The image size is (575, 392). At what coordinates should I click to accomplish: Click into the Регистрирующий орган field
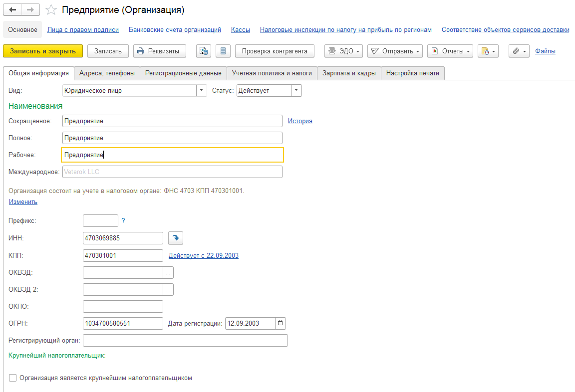point(185,340)
